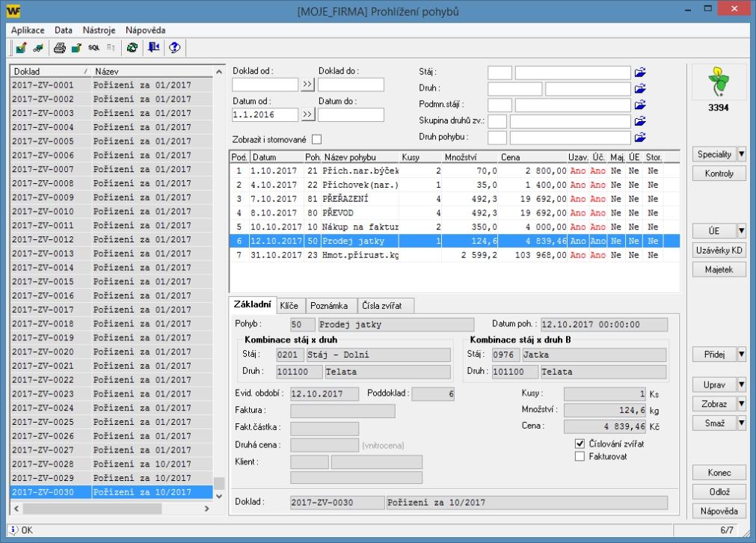Image resolution: width=756 pixels, height=543 pixels.
Task: Click the export toolbar icon beside the printer
Action: 76,48
